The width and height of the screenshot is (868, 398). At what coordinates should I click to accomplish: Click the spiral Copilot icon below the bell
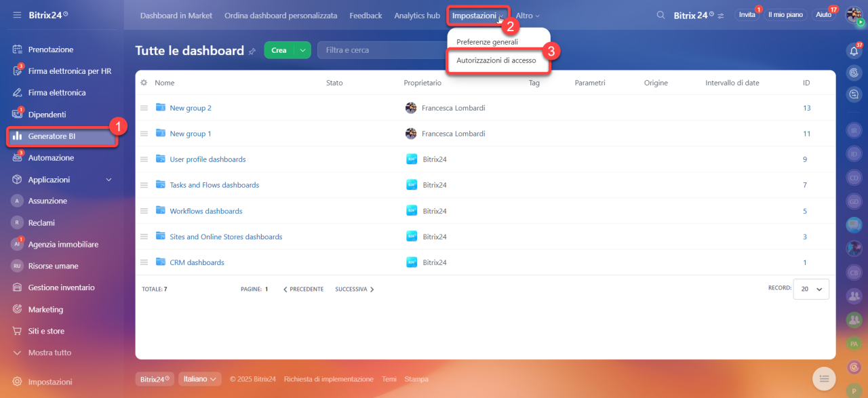[854, 73]
